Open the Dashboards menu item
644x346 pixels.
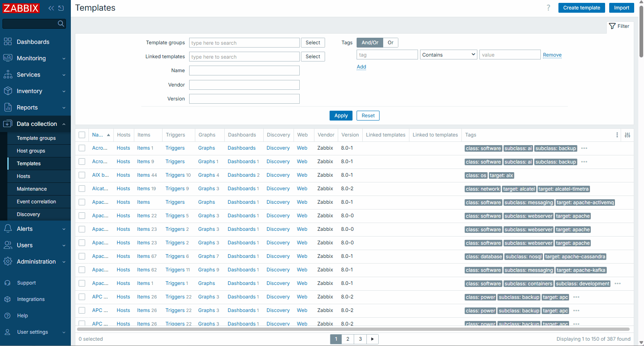[33, 42]
